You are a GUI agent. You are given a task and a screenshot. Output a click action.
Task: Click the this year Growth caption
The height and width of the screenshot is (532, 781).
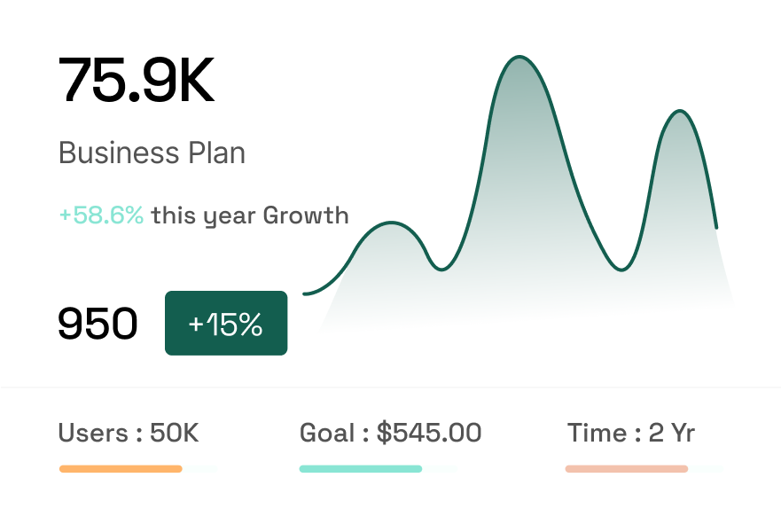coord(251,215)
